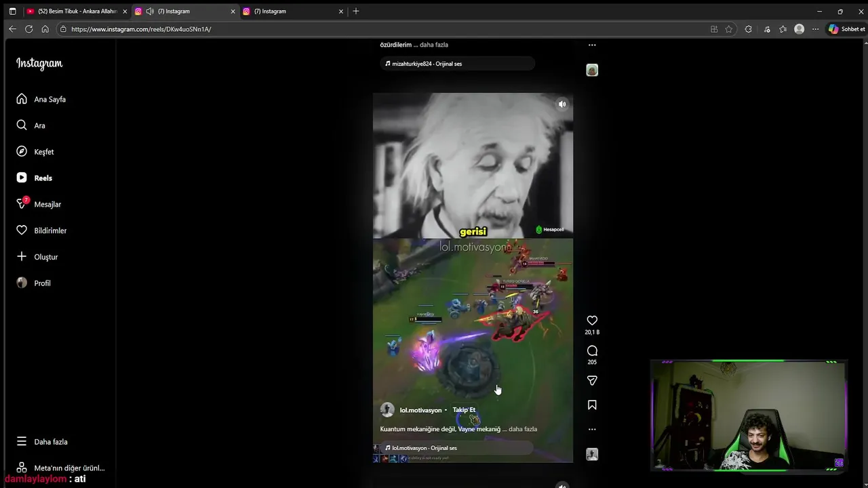This screenshot has width=868, height=488.
Task: Open a new browser tab
Action: (x=356, y=11)
